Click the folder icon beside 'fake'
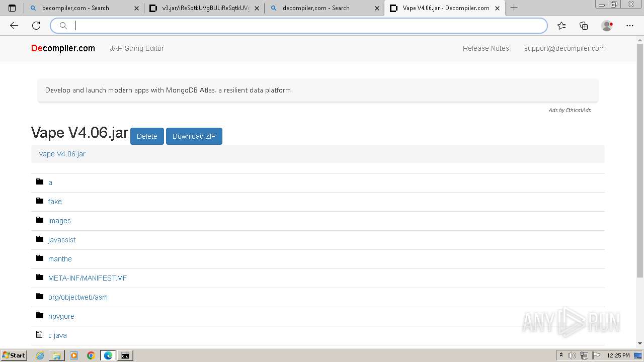The height and width of the screenshot is (362, 644). (40, 201)
